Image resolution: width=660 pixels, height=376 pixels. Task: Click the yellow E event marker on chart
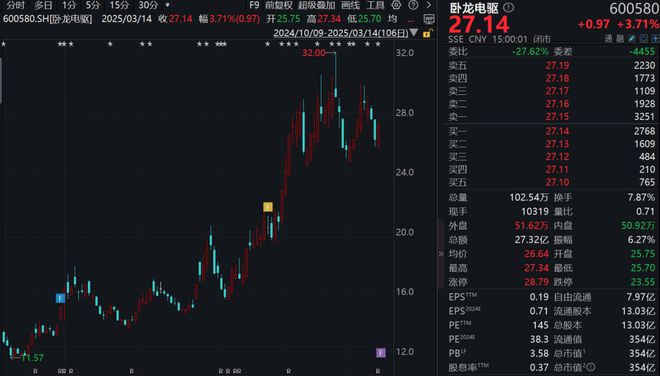[x=268, y=207]
